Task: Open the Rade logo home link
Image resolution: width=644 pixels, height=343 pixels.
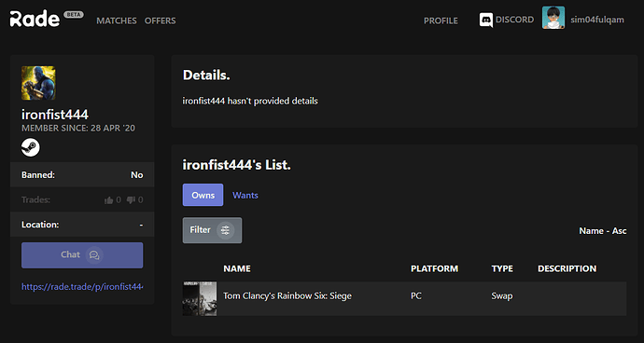Action: (35, 19)
